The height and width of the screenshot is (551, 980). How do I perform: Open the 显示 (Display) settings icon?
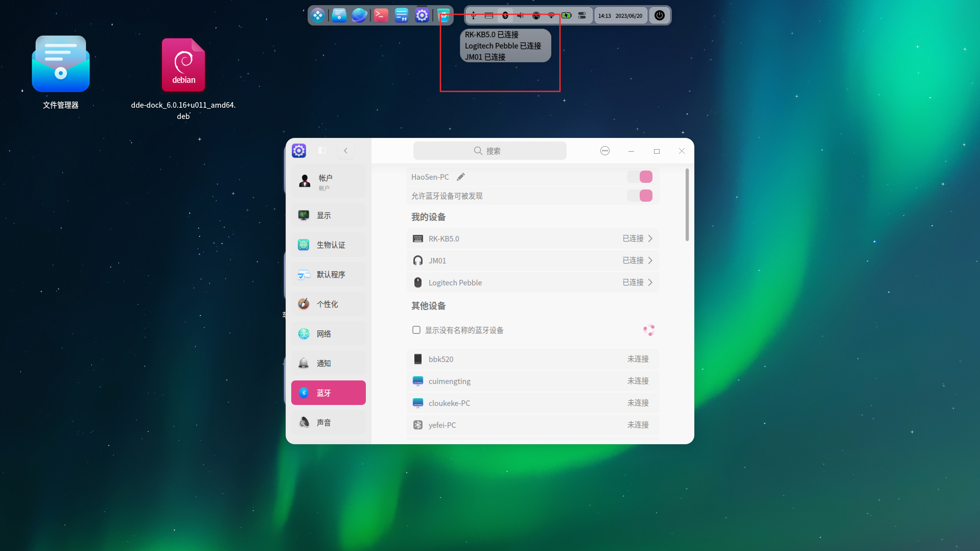pos(304,215)
